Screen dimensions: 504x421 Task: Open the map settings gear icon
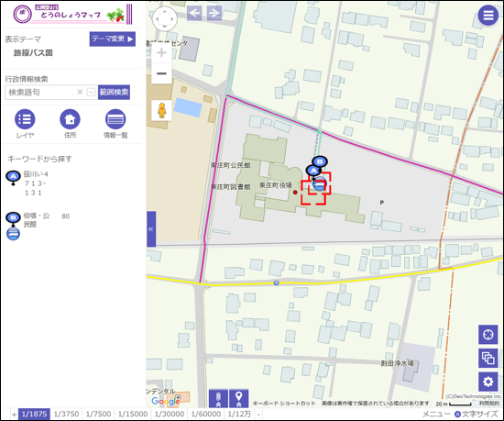[488, 382]
